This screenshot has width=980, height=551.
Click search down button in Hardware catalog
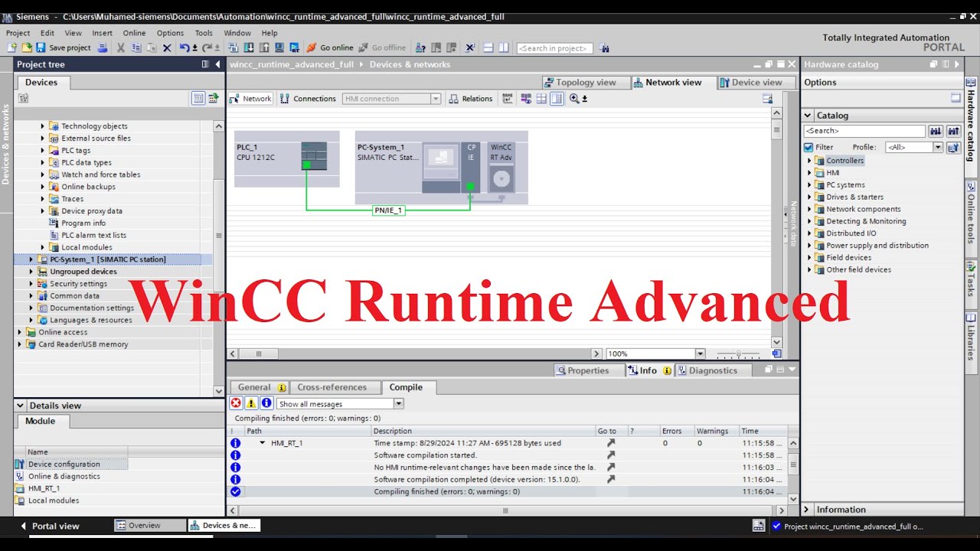click(x=936, y=131)
